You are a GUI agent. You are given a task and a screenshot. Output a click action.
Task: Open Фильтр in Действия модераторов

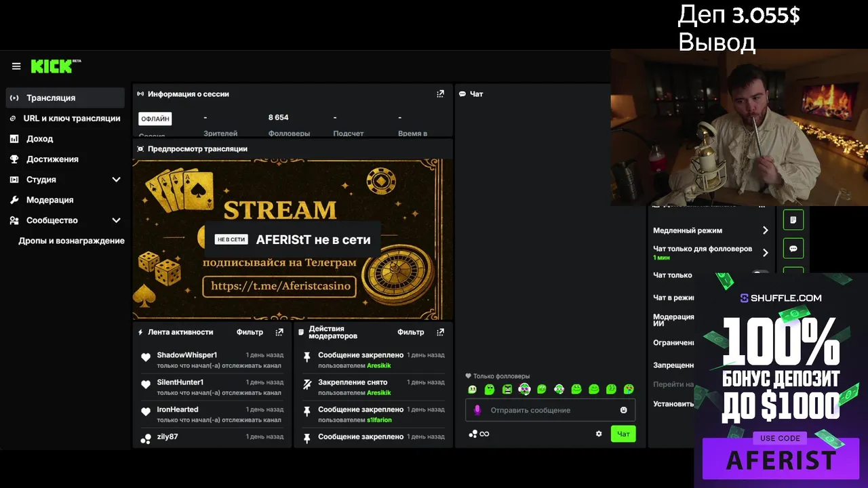click(410, 332)
